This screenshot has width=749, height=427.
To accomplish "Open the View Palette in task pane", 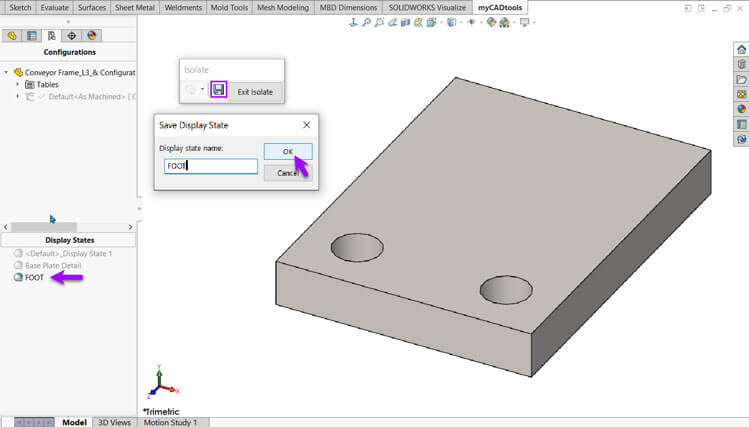I will (741, 94).
